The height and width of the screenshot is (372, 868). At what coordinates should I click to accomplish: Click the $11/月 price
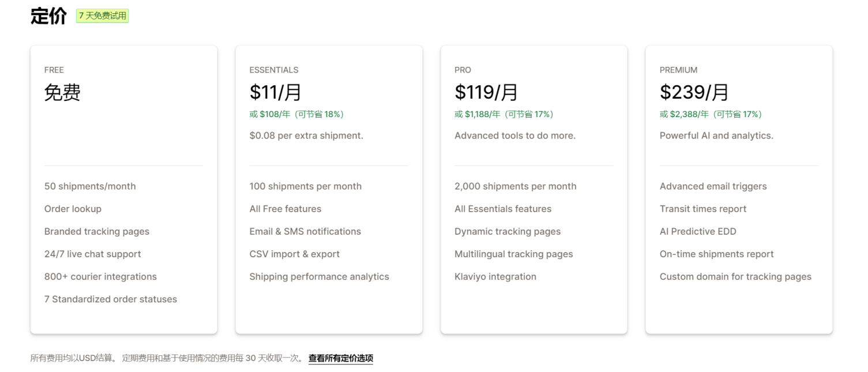point(275,92)
